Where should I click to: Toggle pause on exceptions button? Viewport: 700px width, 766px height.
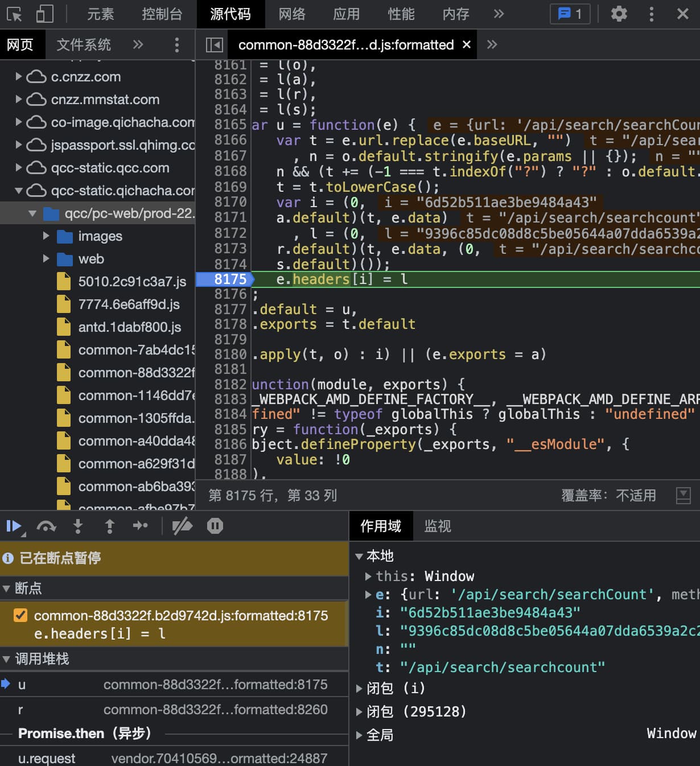pyautogui.click(x=215, y=526)
